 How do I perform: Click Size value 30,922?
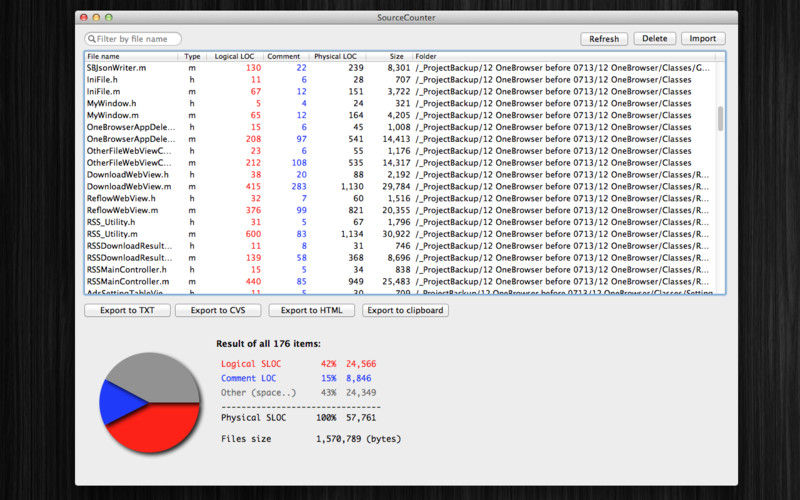[396, 234]
